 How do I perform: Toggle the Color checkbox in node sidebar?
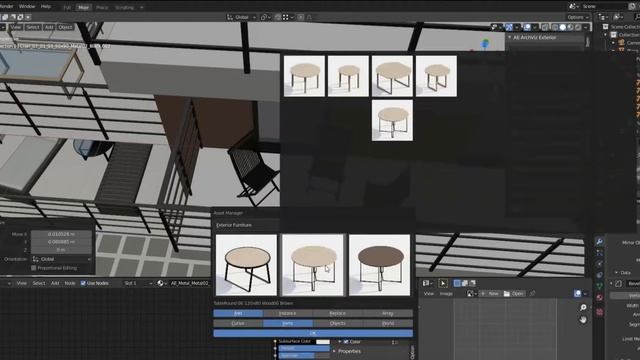pos(346,342)
